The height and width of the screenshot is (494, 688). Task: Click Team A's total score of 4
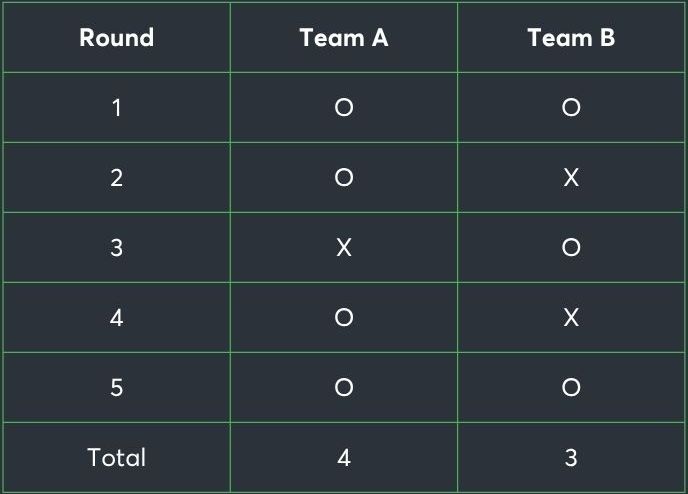(344, 457)
